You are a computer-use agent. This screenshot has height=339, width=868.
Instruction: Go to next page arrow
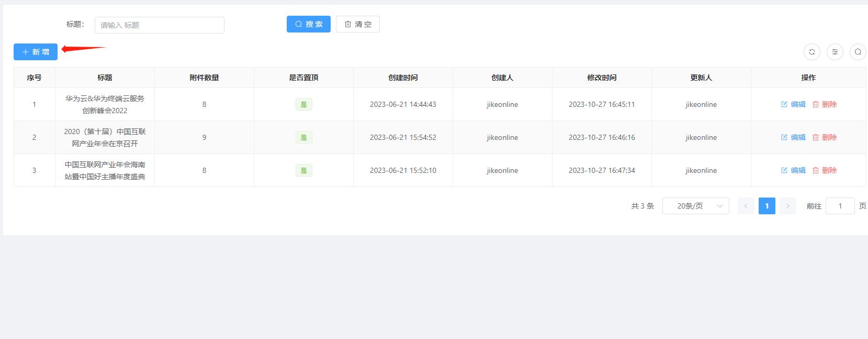click(x=787, y=206)
